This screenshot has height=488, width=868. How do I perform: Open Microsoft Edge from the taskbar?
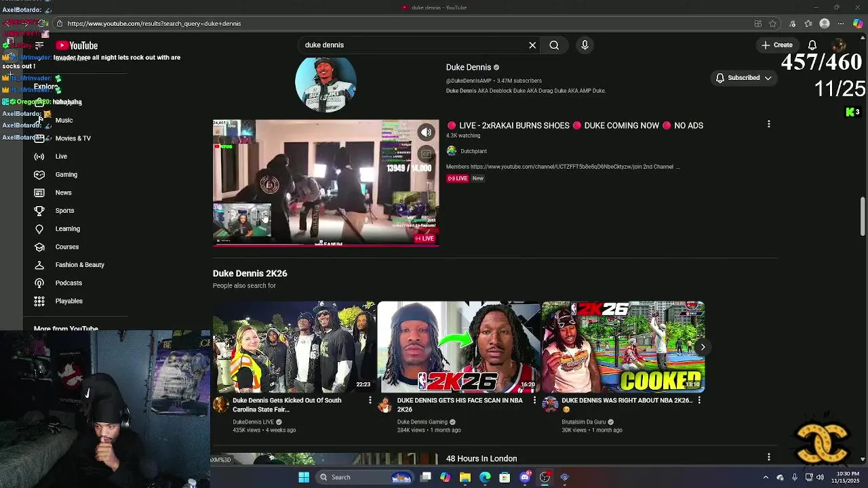pos(485,477)
